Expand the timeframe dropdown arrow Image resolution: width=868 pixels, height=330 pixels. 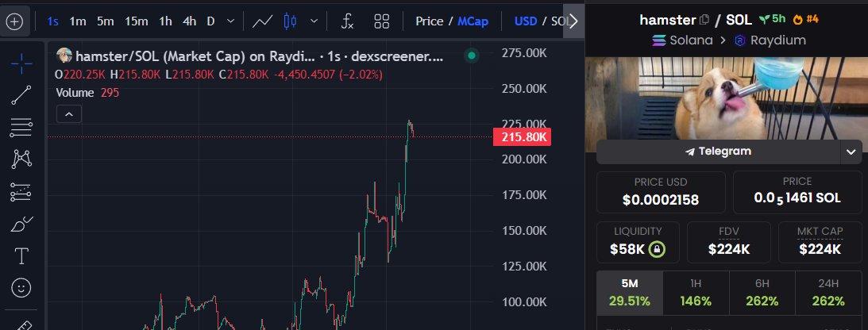(x=231, y=21)
